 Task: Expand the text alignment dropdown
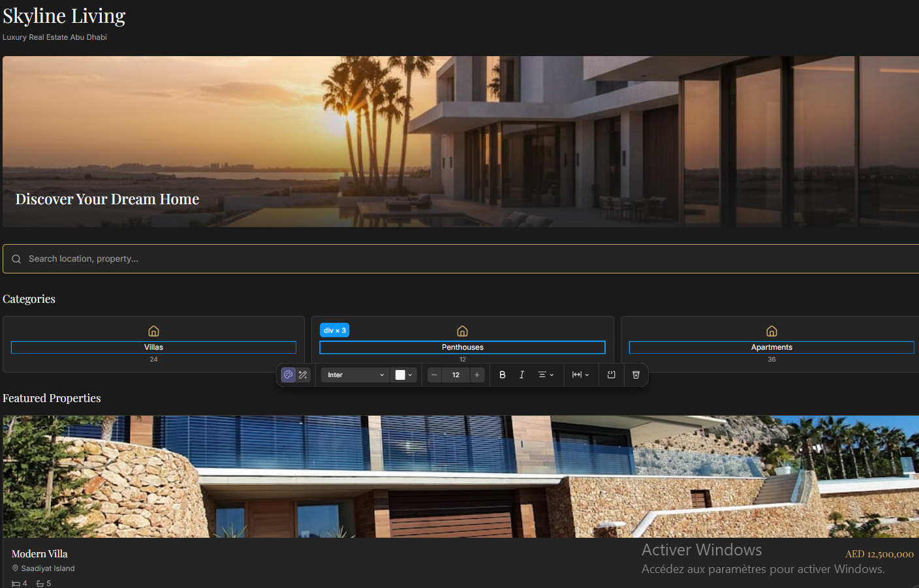pyautogui.click(x=546, y=375)
